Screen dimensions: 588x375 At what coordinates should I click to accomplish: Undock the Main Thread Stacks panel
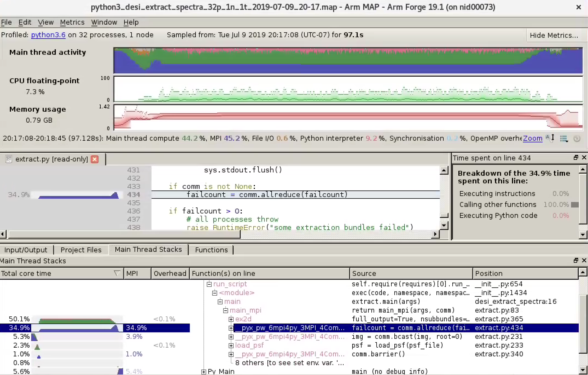575,260
